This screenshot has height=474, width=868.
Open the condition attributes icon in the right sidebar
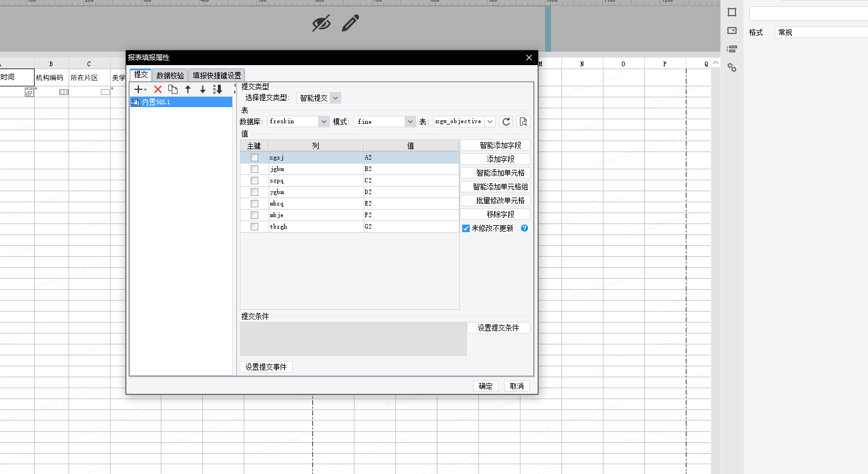[x=732, y=49]
